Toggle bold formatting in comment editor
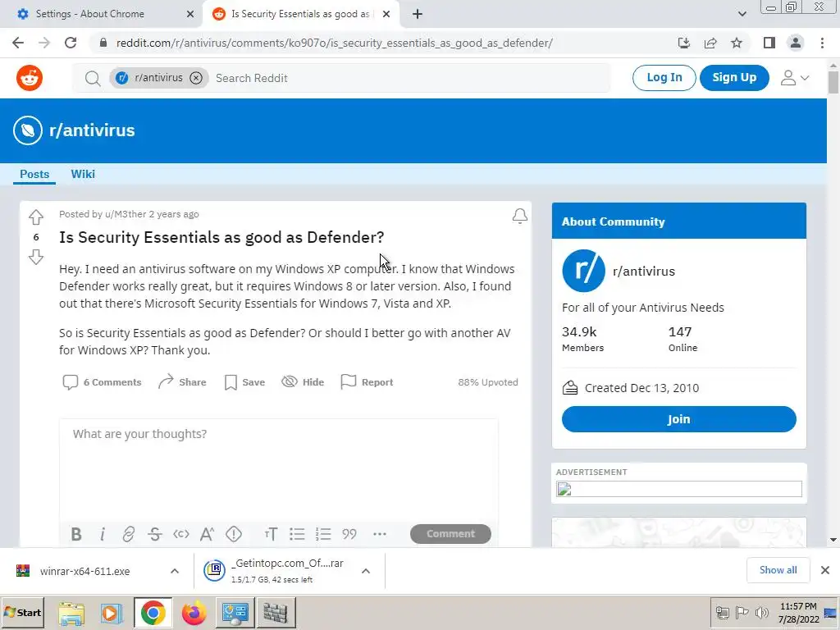Image resolution: width=840 pixels, height=630 pixels. (x=76, y=534)
